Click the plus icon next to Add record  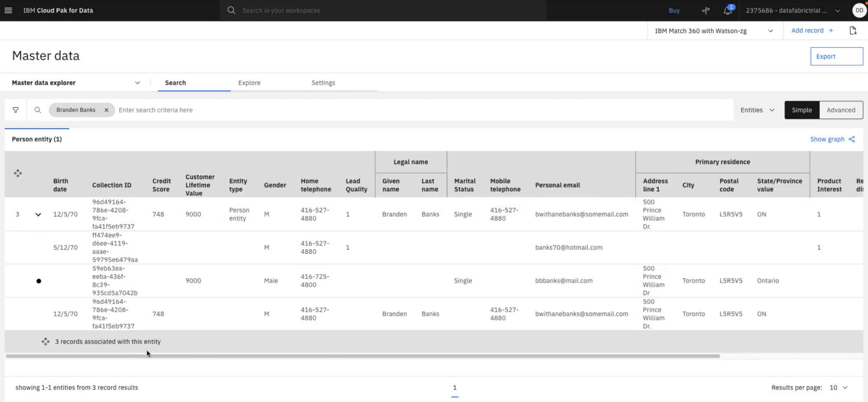coord(831,31)
